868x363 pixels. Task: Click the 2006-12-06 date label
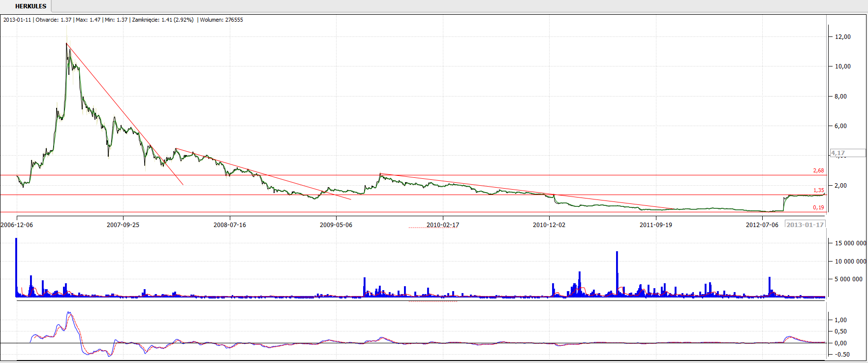point(17,225)
